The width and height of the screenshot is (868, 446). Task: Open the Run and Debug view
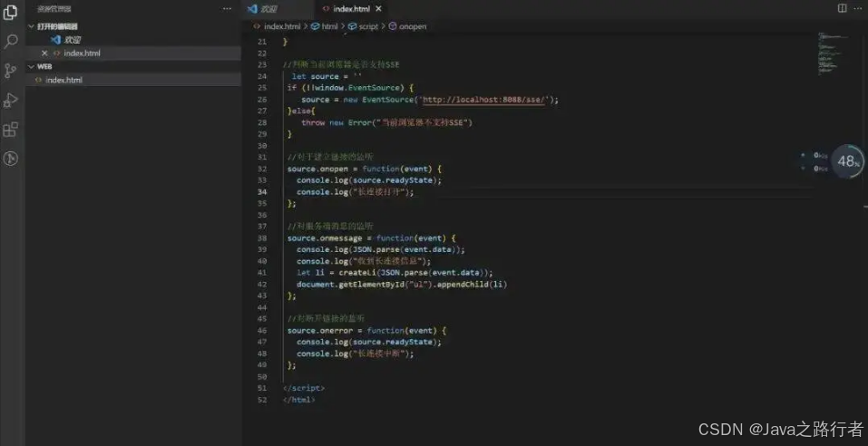coord(11,100)
